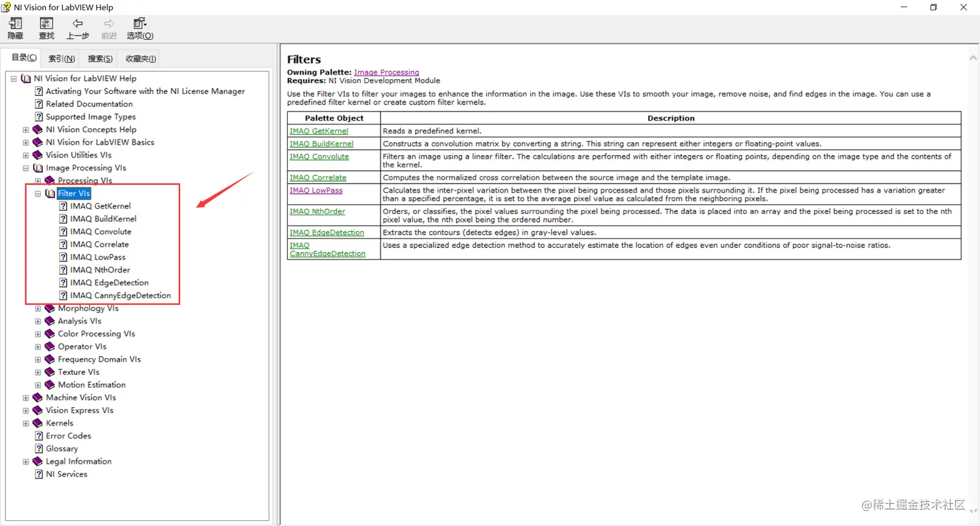Open the 选项(O) toolbar menu icon

coord(140,23)
